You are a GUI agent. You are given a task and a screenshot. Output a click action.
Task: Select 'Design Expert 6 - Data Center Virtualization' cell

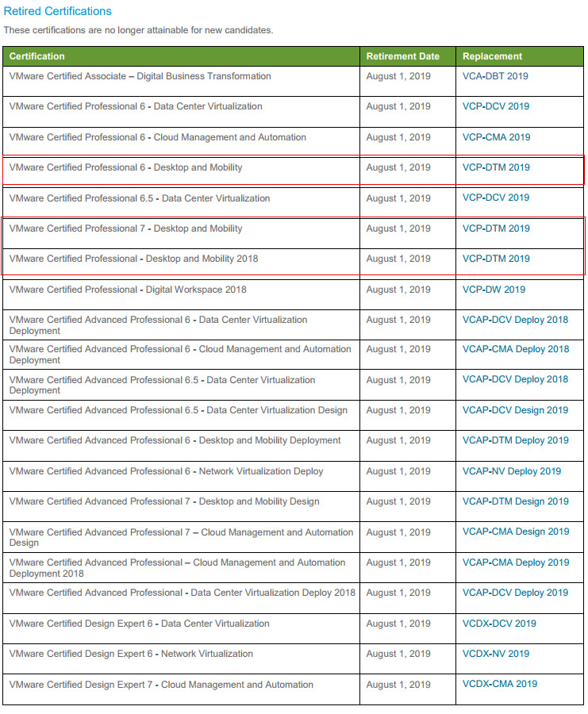point(181,628)
